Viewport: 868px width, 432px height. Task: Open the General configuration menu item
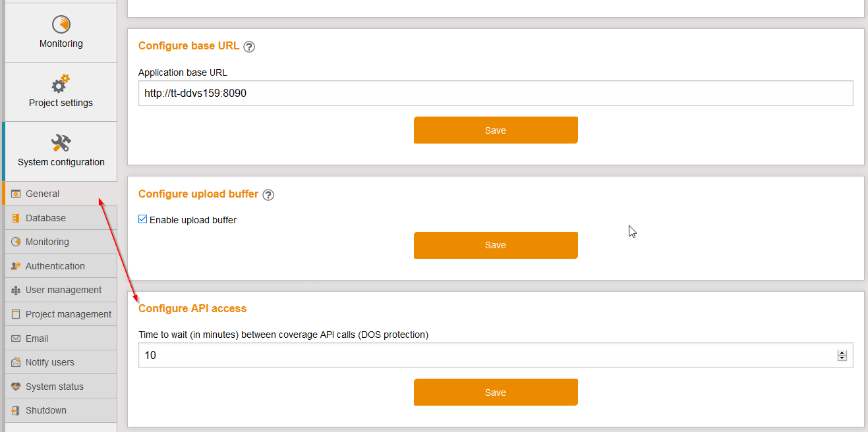(x=43, y=194)
